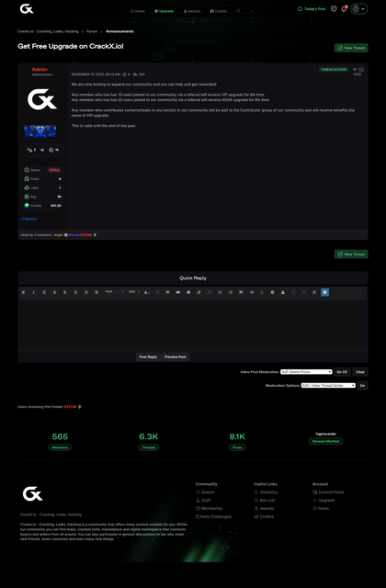386x588 pixels.
Task: Open the font color picker
Action: [147, 292]
